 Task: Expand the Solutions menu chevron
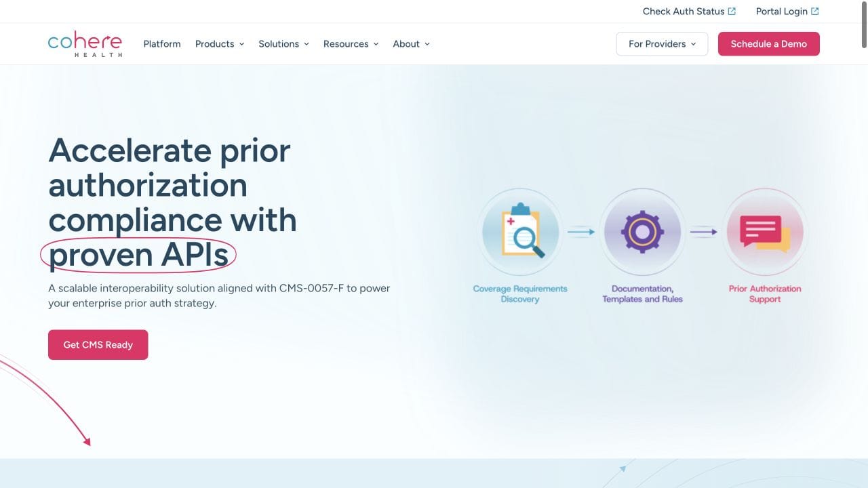point(306,44)
